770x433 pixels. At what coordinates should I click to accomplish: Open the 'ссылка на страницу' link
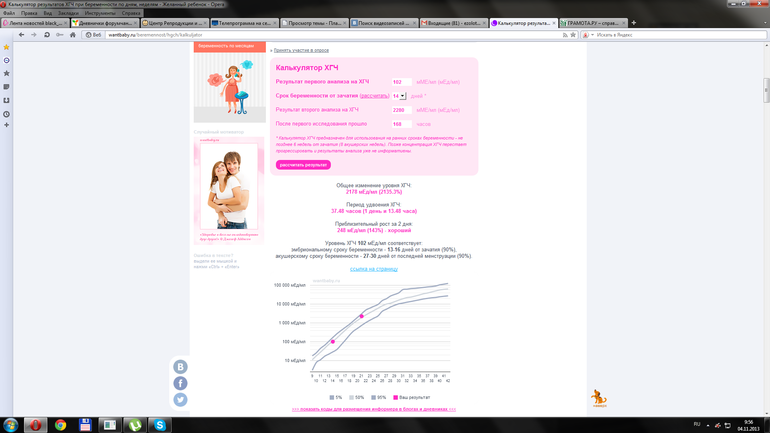(374, 269)
